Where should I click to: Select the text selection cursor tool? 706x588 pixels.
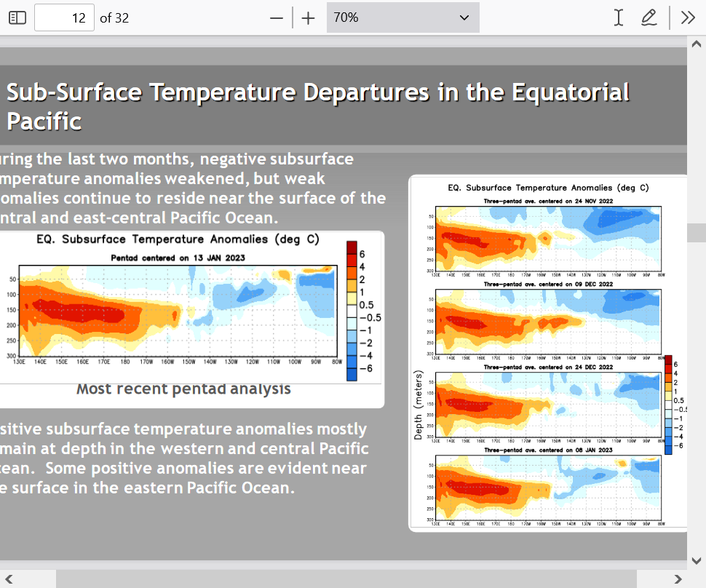[x=619, y=18]
